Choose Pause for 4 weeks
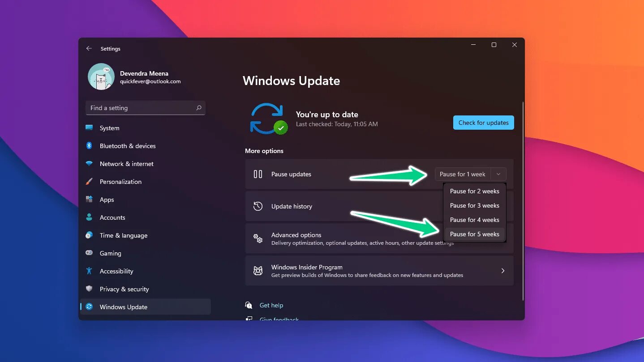The height and width of the screenshot is (362, 644). [x=475, y=220]
